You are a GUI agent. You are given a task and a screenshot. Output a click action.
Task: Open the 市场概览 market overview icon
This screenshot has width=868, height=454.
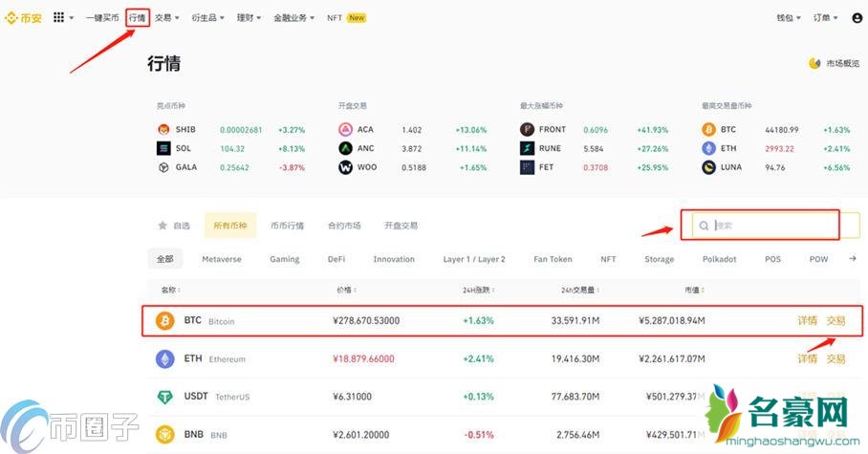[814, 63]
